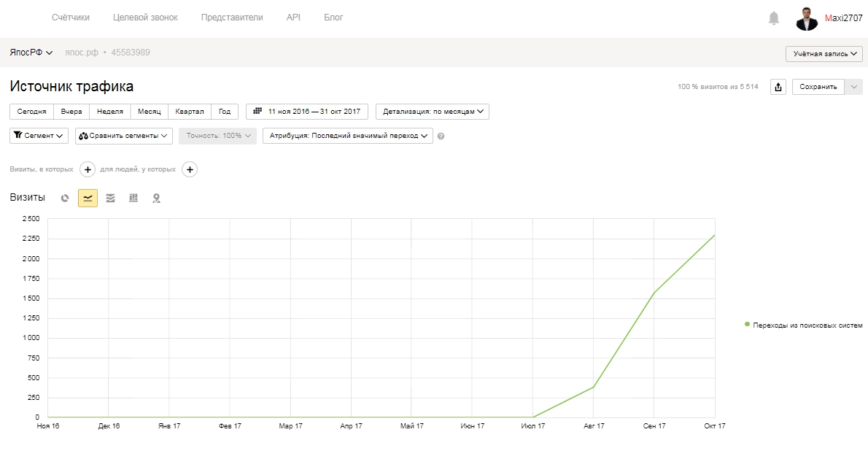Open the 'Детализация: по месяцам' dropdown
The image size is (868, 451).
pos(433,112)
